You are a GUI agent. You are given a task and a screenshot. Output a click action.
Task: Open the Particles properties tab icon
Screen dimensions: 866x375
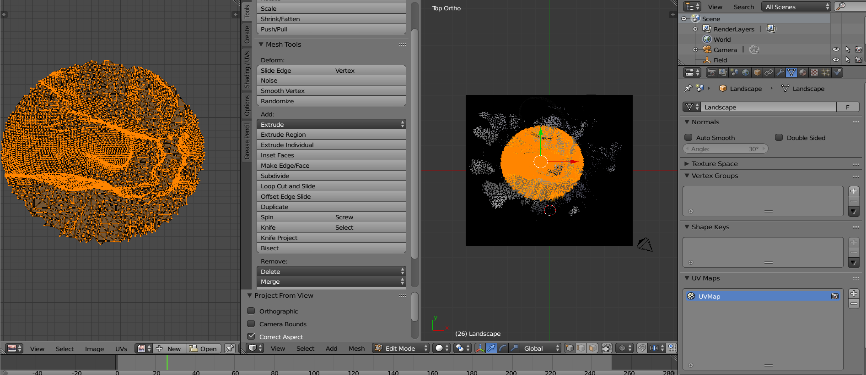[x=825, y=72]
